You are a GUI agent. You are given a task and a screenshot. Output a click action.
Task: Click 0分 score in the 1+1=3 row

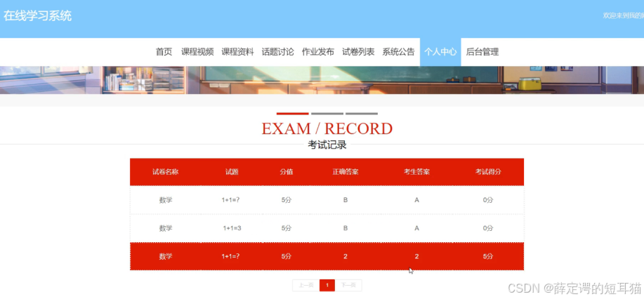[x=488, y=228]
